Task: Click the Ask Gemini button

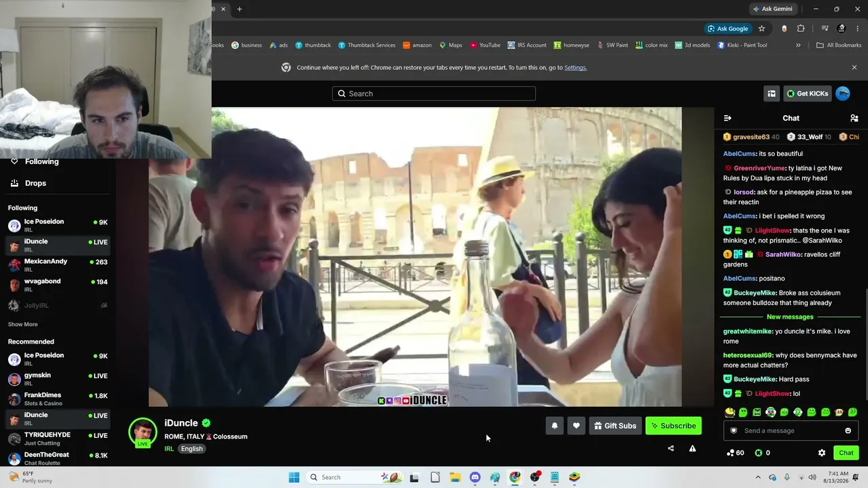Action: (x=772, y=9)
